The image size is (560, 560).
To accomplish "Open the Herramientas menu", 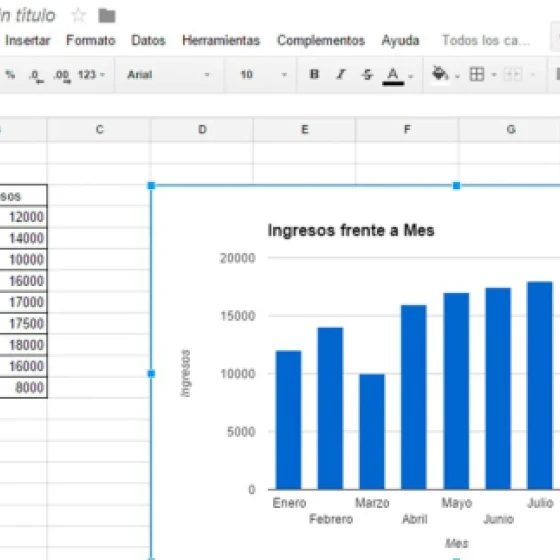I will 221,40.
